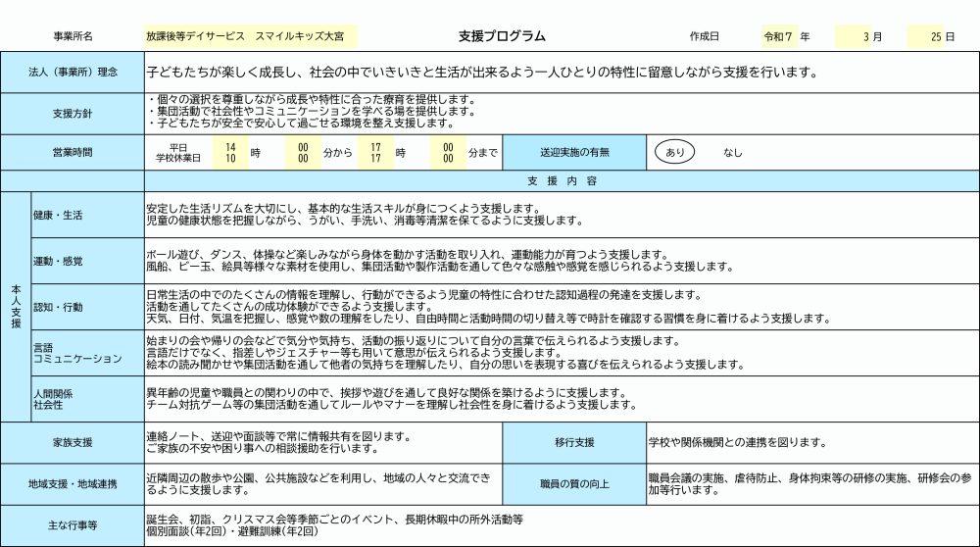Screen dimensions: 980x547
Task: Click the line 子どもたちが安全で安心して
Action: coord(301,124)
